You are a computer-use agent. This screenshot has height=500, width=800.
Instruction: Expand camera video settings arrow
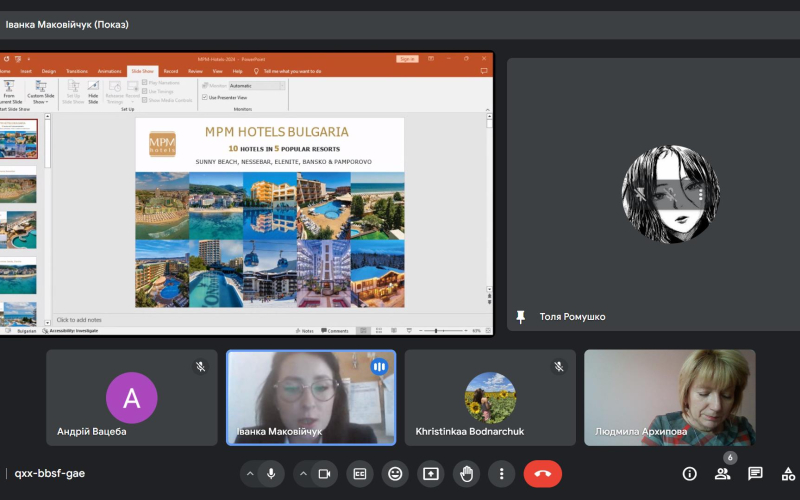pos(303,474)
